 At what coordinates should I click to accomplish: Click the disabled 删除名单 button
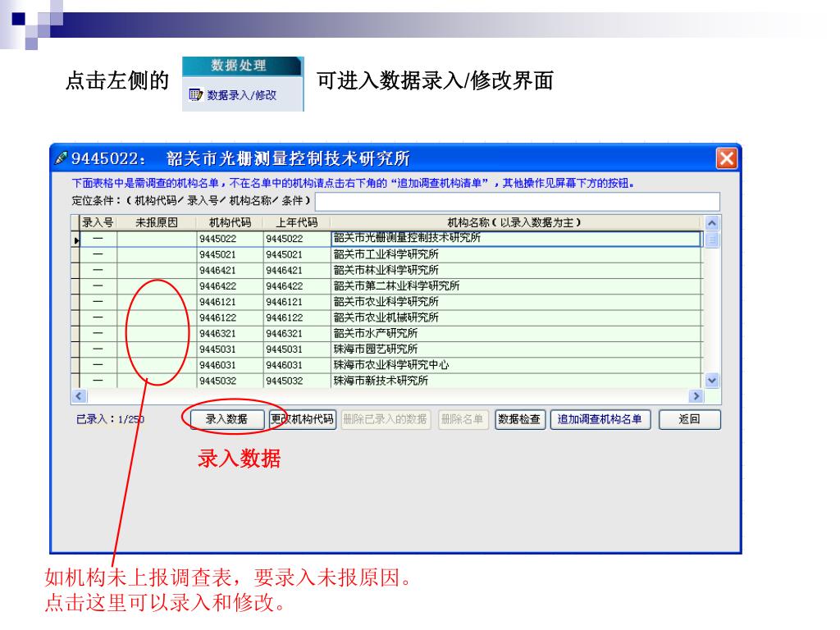pyautogui.click(x=463, y=419)
